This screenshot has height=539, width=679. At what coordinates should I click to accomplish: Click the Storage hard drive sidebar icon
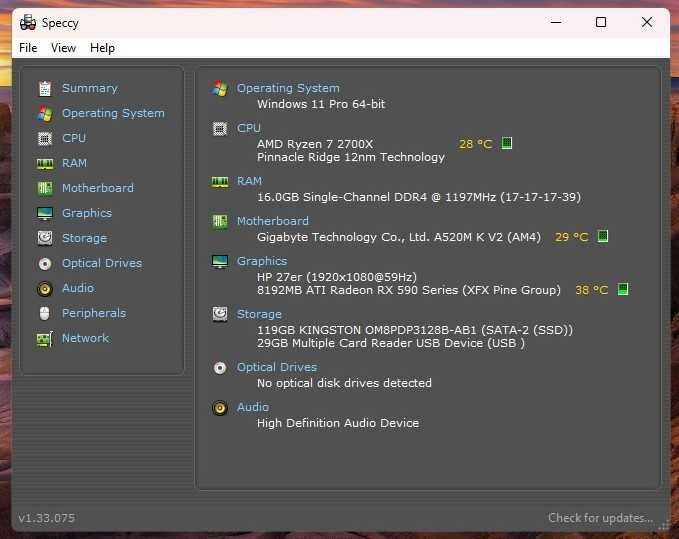pos(45,239)
